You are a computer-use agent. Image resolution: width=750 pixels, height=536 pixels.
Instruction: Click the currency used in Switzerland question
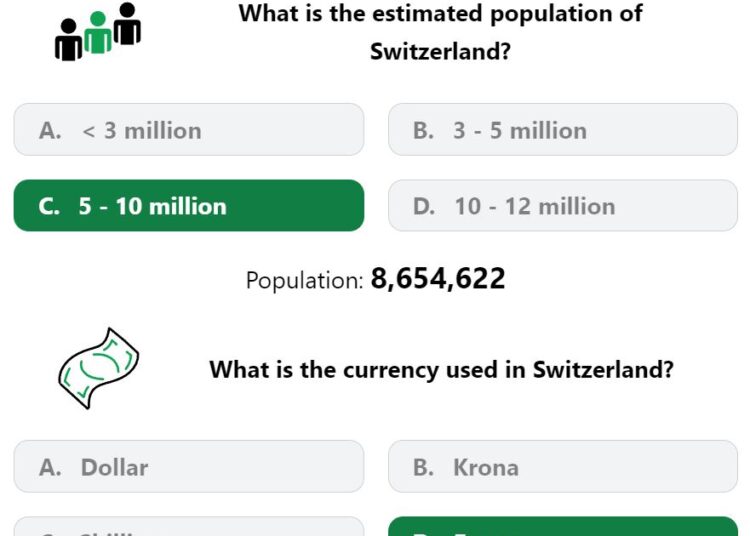pos(441,370)
